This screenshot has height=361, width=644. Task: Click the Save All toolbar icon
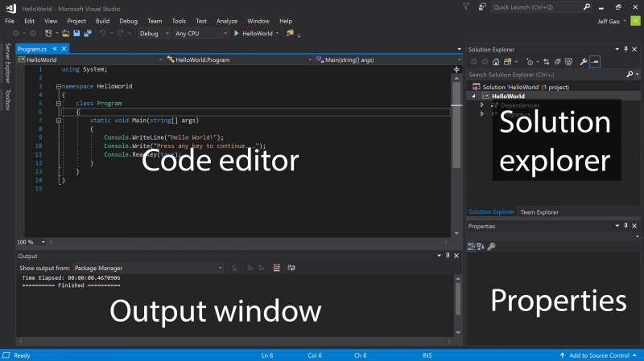coord(88,33)
